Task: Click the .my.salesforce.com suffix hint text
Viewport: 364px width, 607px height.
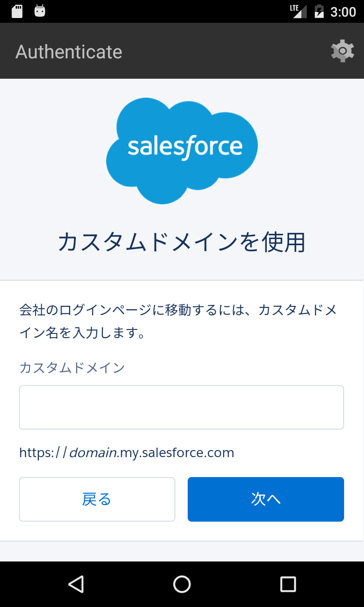Action: (176, 452)
